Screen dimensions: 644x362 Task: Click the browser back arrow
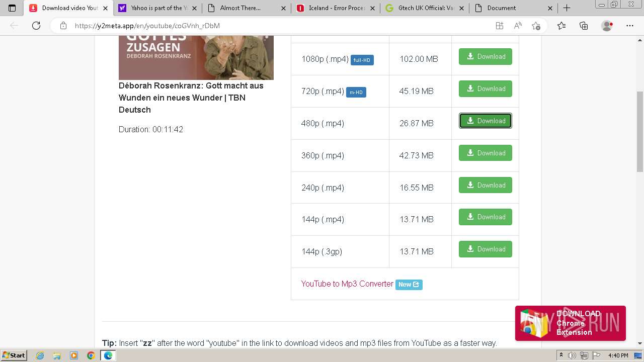14,26
